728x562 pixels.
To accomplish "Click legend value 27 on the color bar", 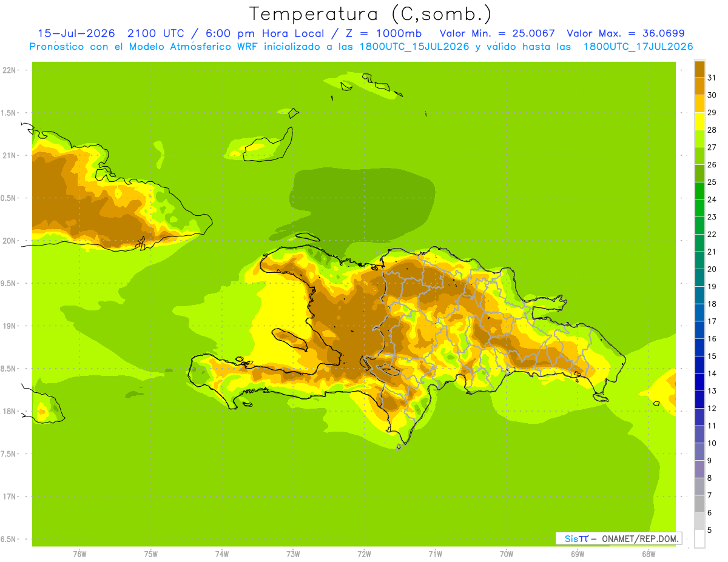I will tap(712, 147).
